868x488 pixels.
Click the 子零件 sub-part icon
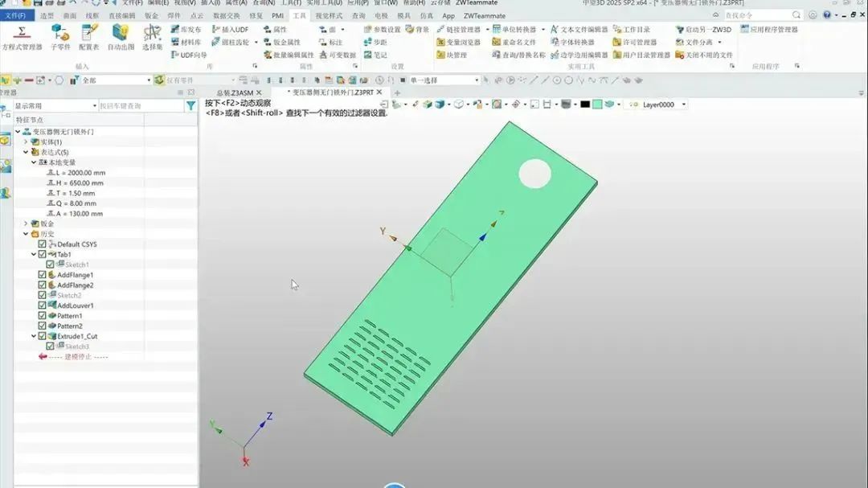[x=60, y=36]
